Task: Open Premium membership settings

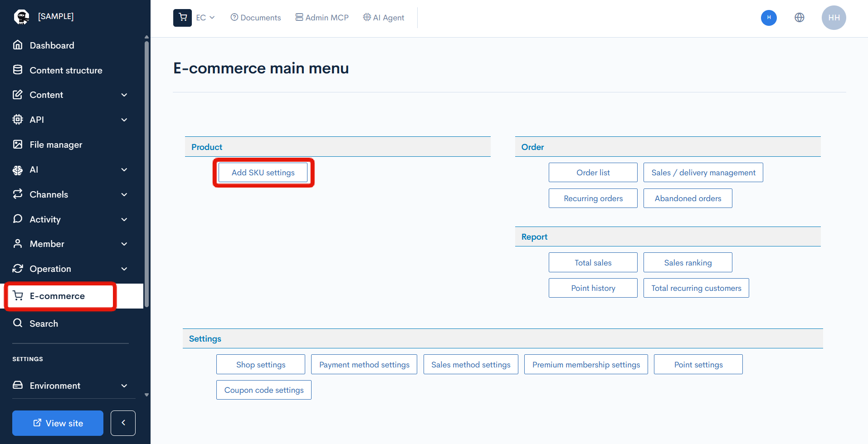Action: pyautogui.click(x=586, y=364)
